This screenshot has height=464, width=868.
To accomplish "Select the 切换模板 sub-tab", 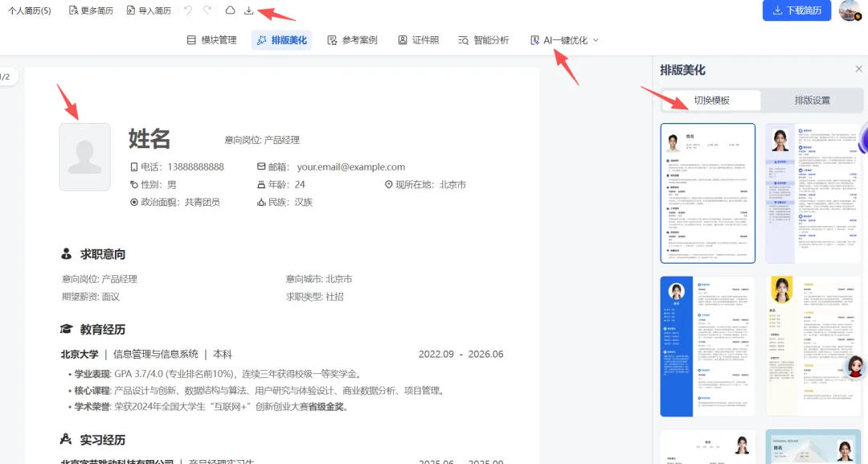I will (711, 101).
